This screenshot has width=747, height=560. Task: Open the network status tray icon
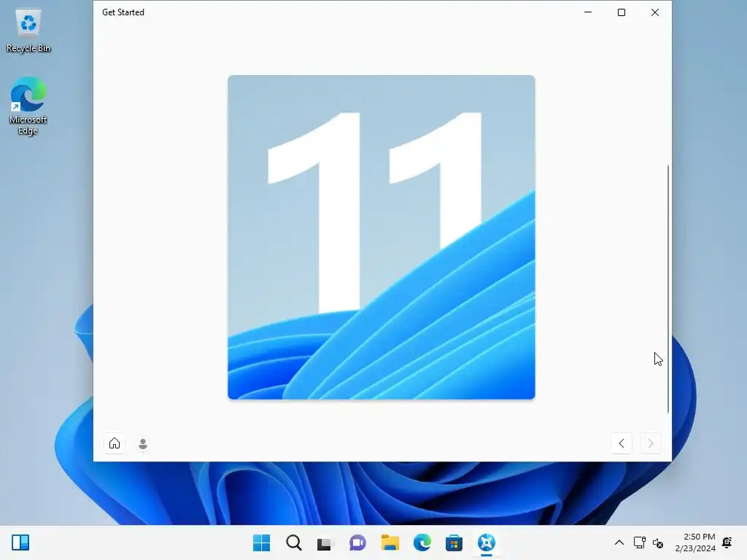(x=639, y=542)
